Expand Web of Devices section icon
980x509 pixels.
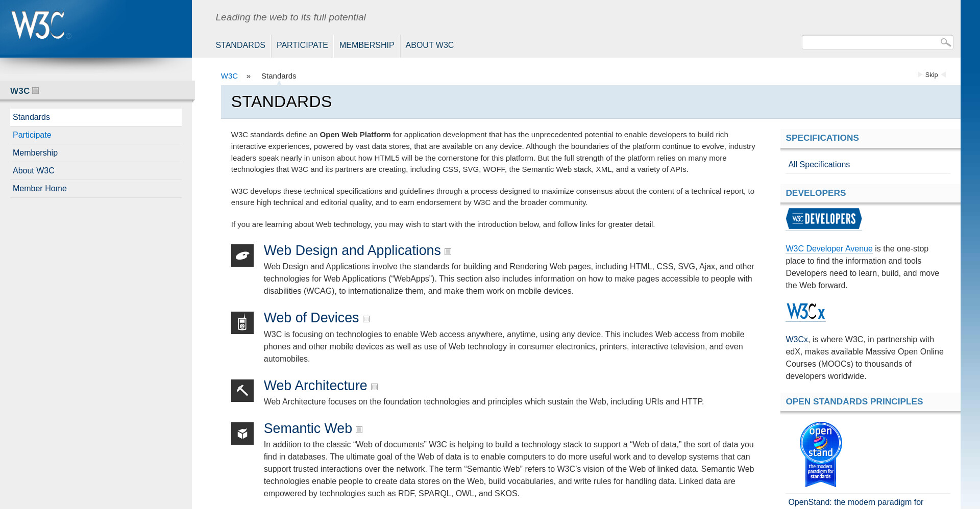click(366, 319)
